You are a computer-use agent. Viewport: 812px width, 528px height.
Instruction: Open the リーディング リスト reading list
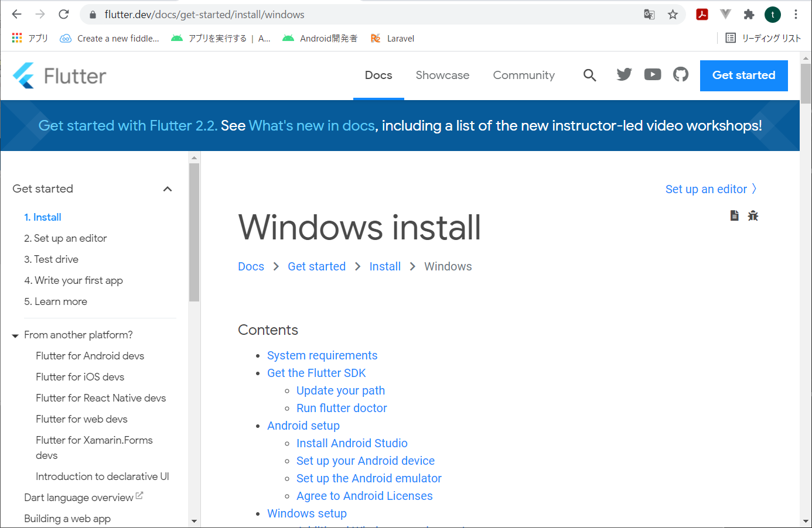[x=763, y=38]
